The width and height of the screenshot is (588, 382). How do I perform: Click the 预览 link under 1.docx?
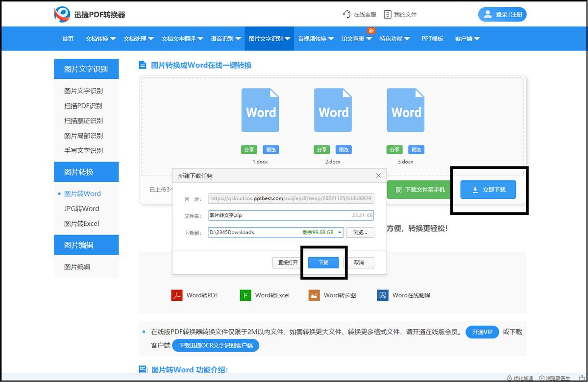270,149
